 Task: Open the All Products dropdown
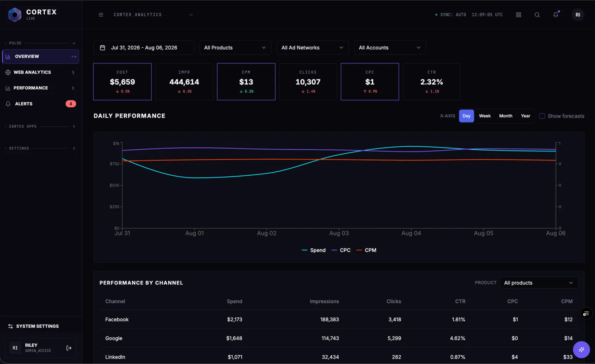(x=235, y=48)
